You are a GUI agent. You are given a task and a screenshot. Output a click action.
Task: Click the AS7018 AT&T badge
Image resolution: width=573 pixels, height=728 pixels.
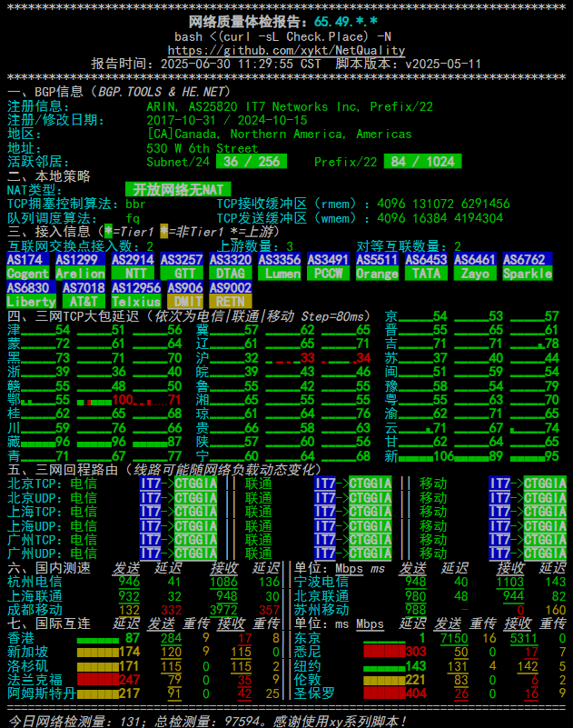84,294
